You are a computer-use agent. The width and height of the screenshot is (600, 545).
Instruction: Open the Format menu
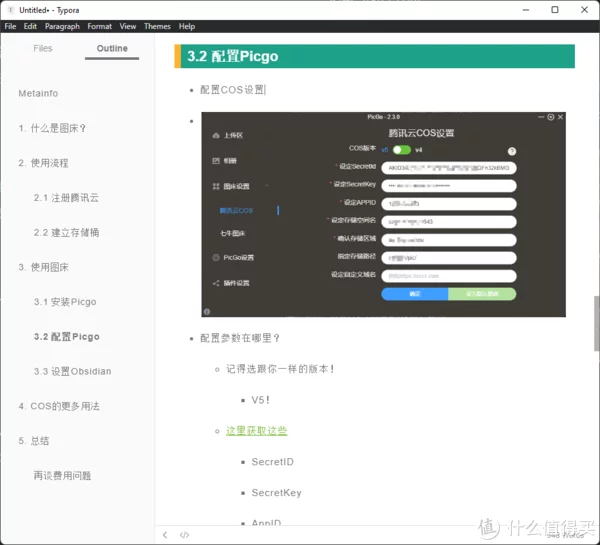(99, 26)
